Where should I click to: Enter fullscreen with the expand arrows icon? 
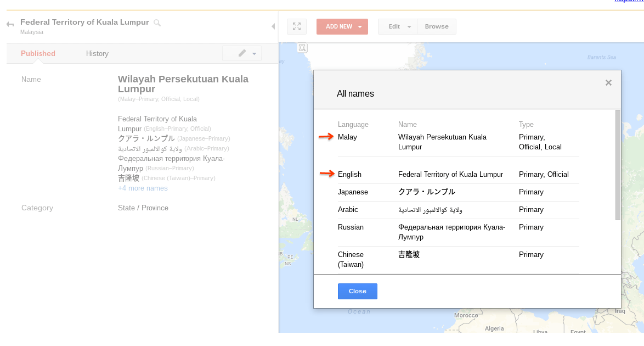pyautogui.click(x=297, y=26)
